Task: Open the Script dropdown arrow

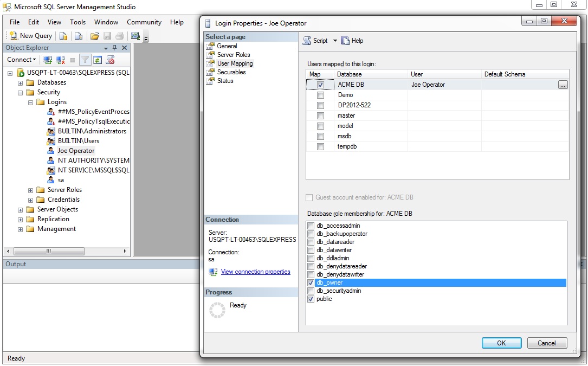Action: point(334,40)
